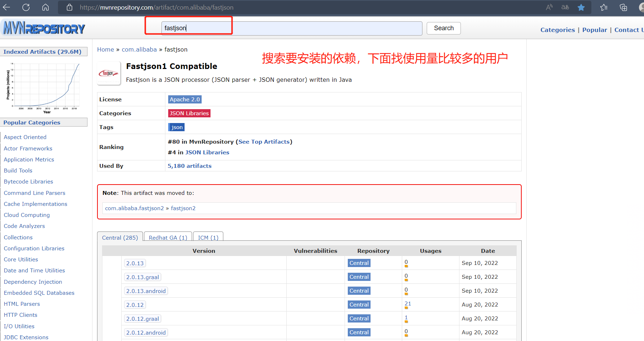Open the I/O Utilities category
The height and width of the screenshot is (341, 644).
point(19,326)
